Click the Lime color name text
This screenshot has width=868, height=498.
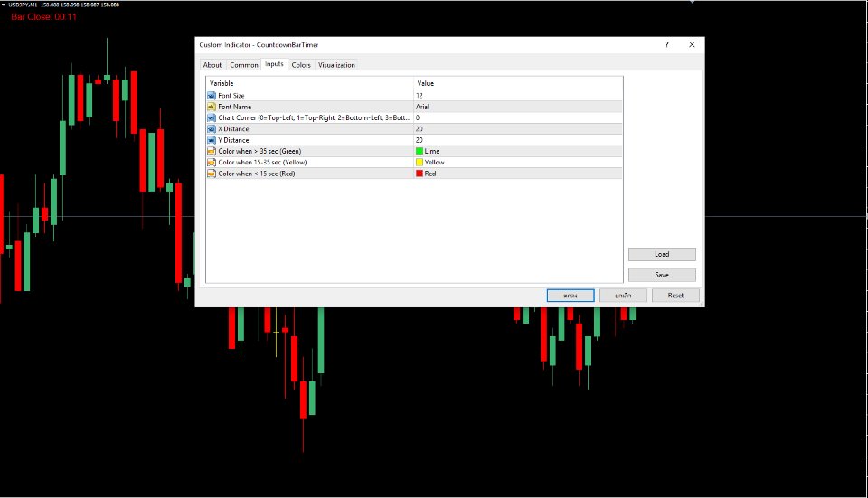click(432, 151)
